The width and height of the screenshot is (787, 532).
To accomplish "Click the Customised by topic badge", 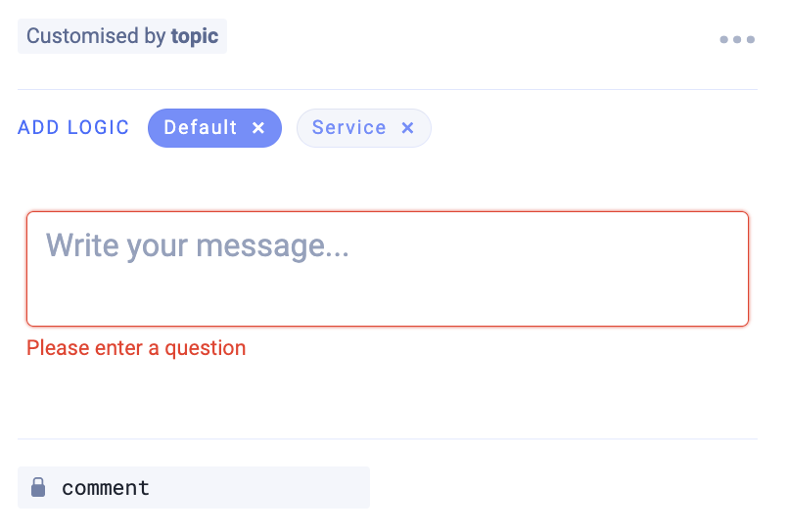I will pos(122,36).
